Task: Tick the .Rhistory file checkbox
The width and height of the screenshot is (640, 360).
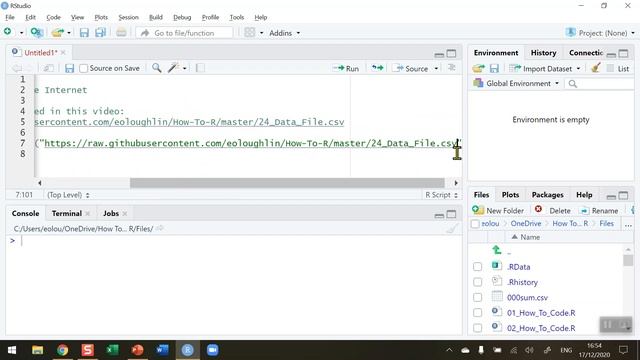Action: point(477,282)
